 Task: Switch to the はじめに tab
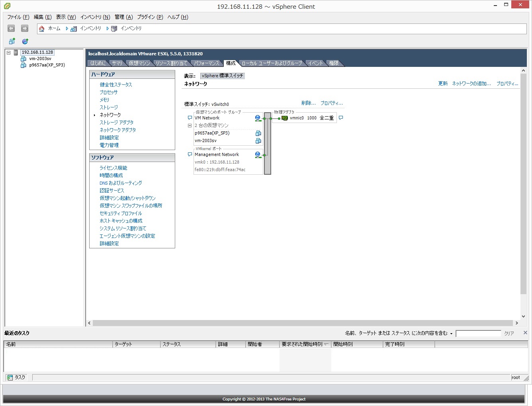[x=98, y=63]
